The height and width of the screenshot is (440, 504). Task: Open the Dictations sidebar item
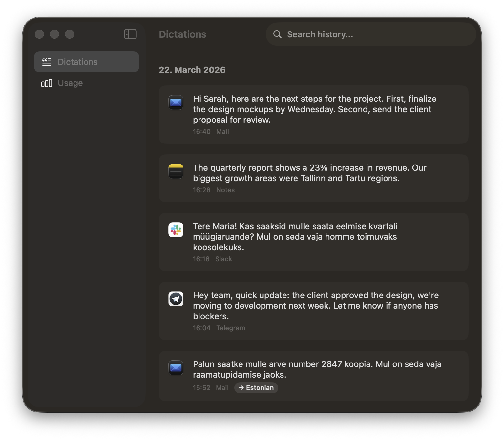(87, 62)
